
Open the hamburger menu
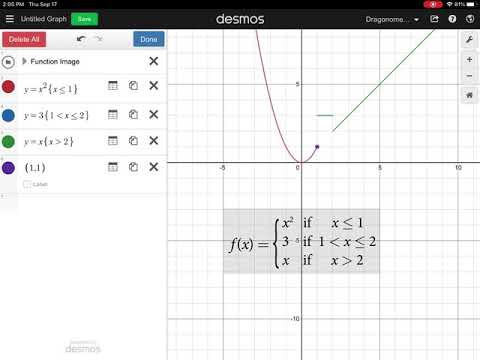point(10,19)
